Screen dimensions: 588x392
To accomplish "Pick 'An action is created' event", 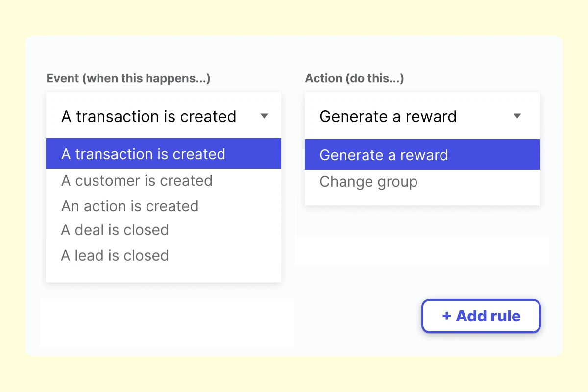I will tap(130, 206).
